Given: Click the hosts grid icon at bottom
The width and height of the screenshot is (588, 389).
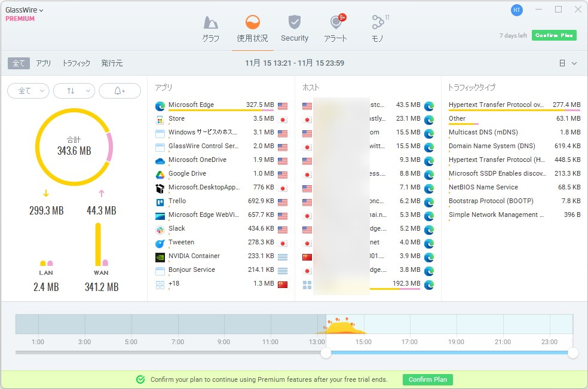Looking at the screenshot, I should pyautogui.click(x=307, y=285).
